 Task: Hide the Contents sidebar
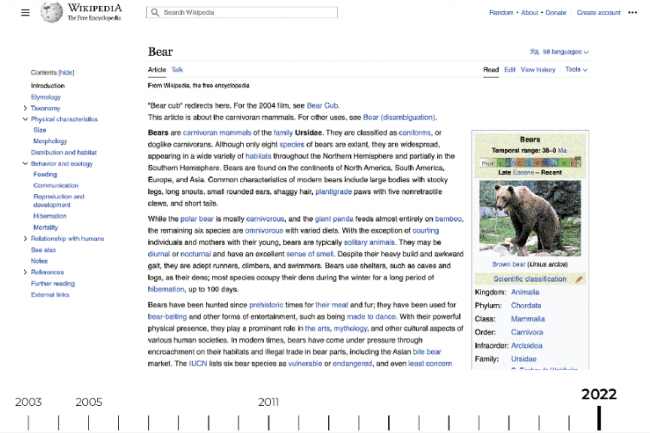click(66, 73)
